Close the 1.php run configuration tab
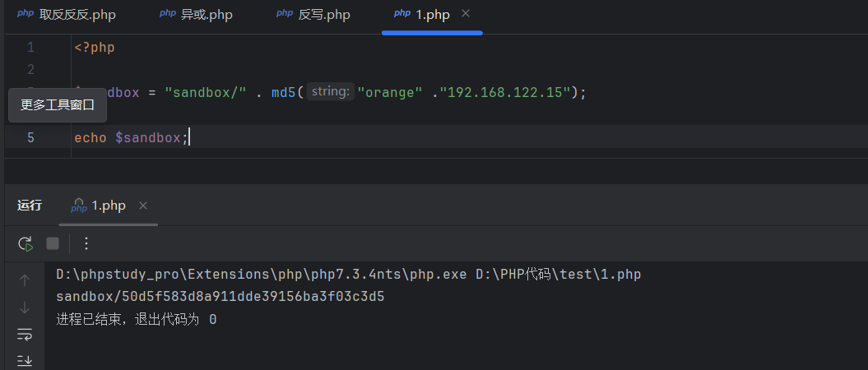Screen dimensions: 868x370 pos(143,206)
